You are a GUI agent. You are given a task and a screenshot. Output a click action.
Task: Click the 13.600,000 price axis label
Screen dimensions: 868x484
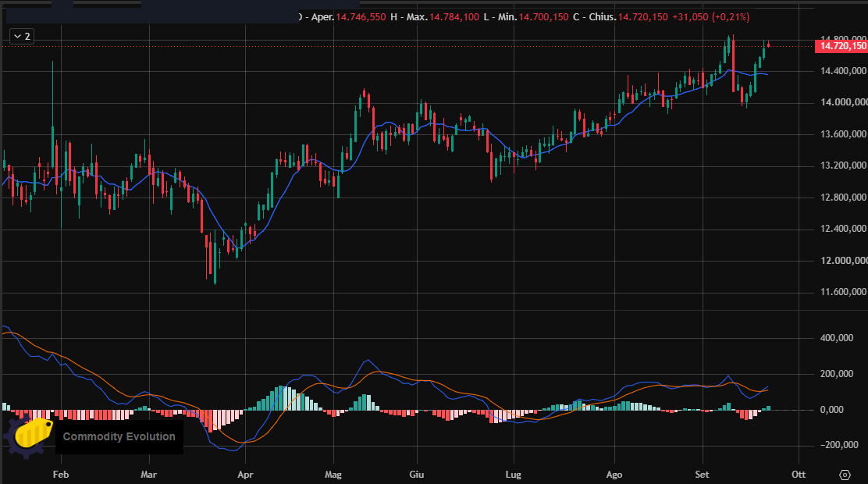844,134
